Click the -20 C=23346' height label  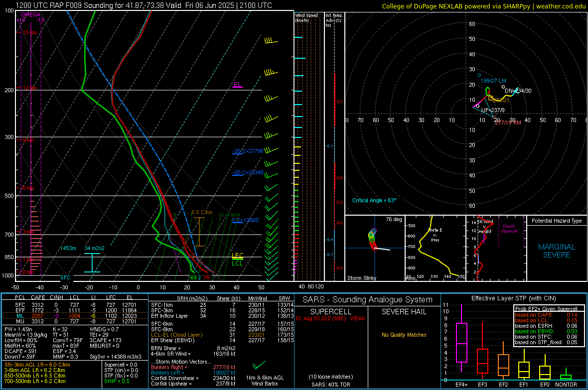pyautogui.click(x=248, y=172)
